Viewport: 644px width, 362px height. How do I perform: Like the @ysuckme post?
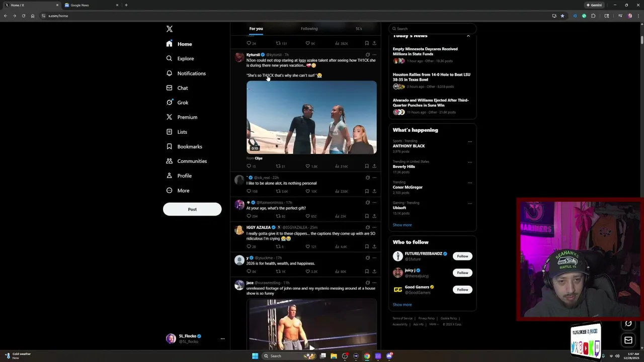click(x=308, y=271)
